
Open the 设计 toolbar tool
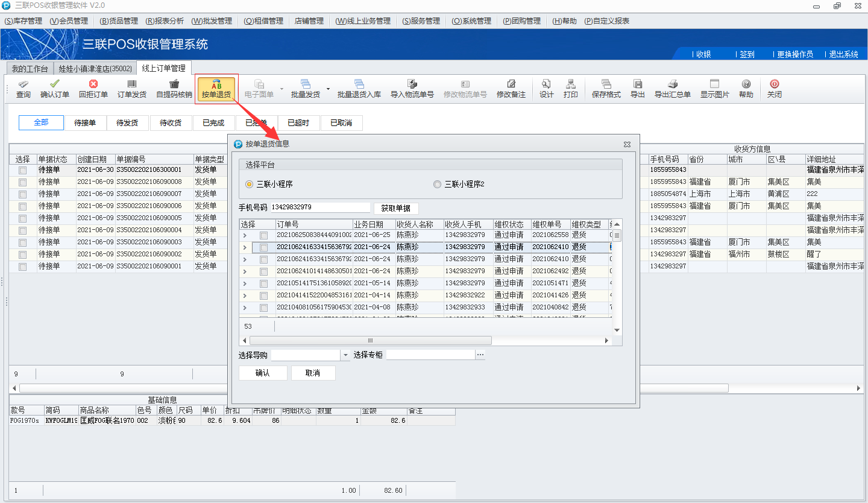(x=547, y=89)
